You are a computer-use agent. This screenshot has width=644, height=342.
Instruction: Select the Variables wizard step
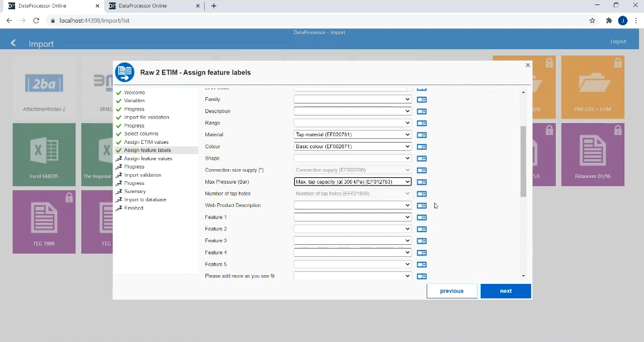click(x=134, y=101)
